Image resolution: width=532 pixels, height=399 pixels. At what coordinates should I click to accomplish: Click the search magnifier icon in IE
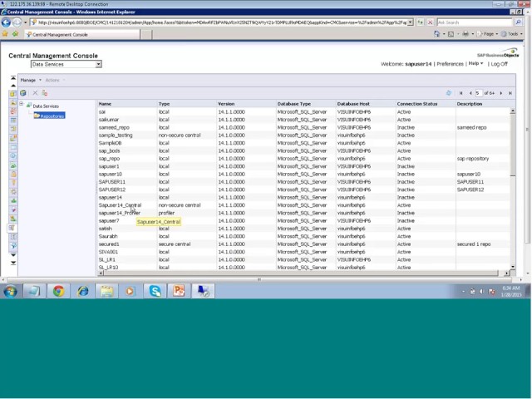point(518,22)
